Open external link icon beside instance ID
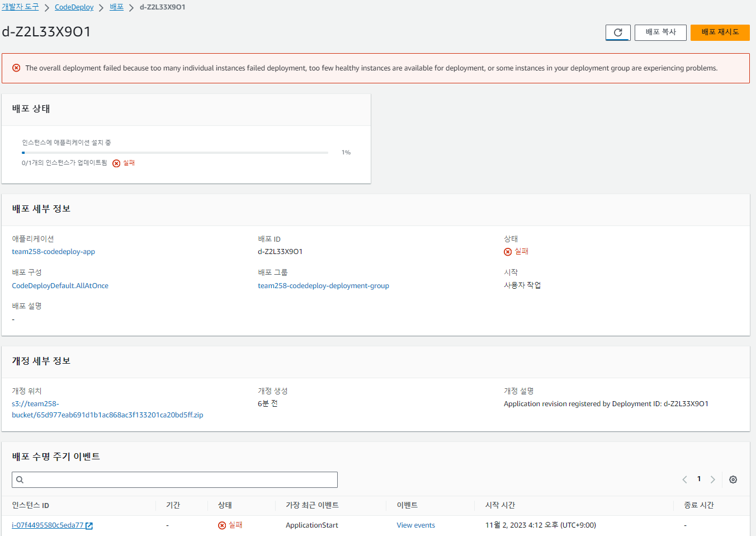The image size is (756, 536). [89, 525]
